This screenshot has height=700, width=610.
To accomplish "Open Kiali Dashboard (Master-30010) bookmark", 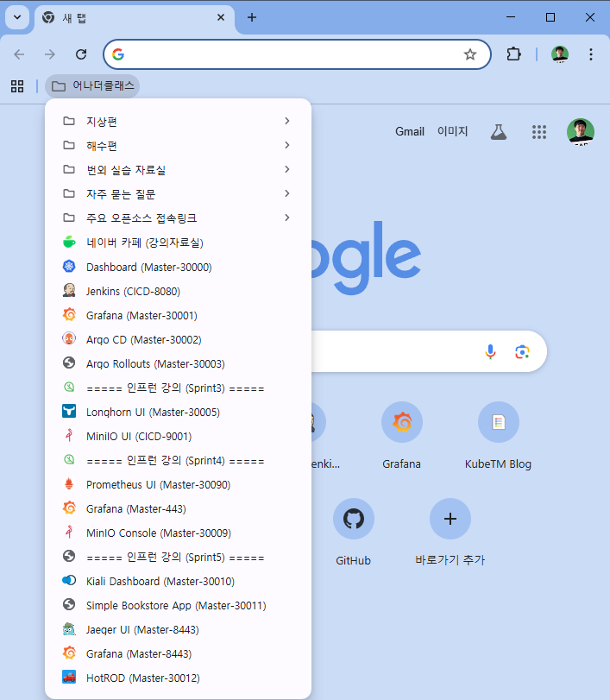I will coord(178,581).
